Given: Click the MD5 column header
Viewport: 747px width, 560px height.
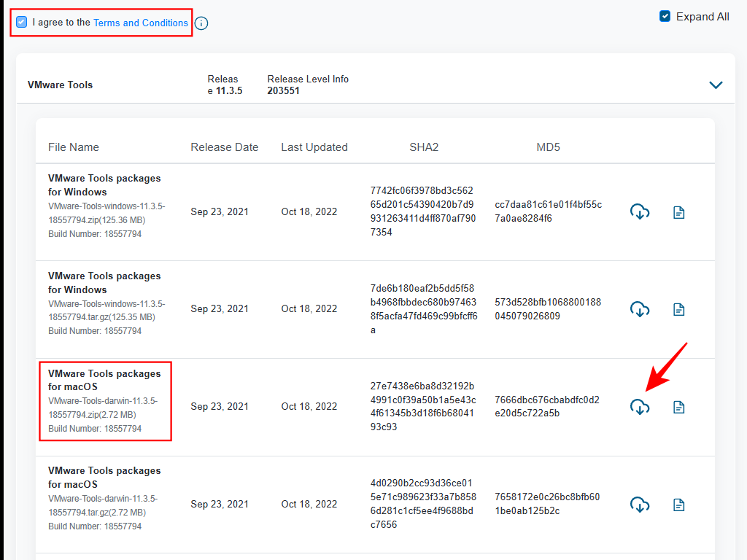Looking at the screenshot, I should [548, 147].
